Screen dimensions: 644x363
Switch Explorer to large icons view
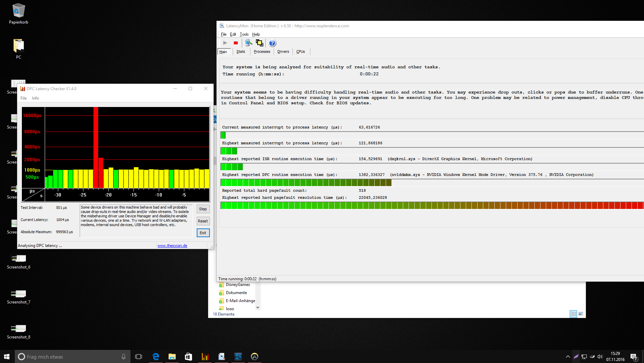(x=581, y=314)
